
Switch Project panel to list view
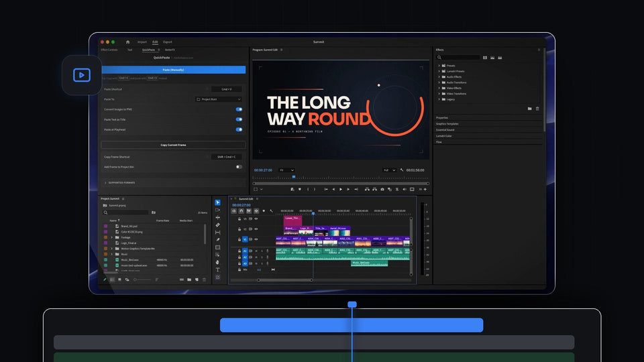pyautogui.click(x=112, y=280)
